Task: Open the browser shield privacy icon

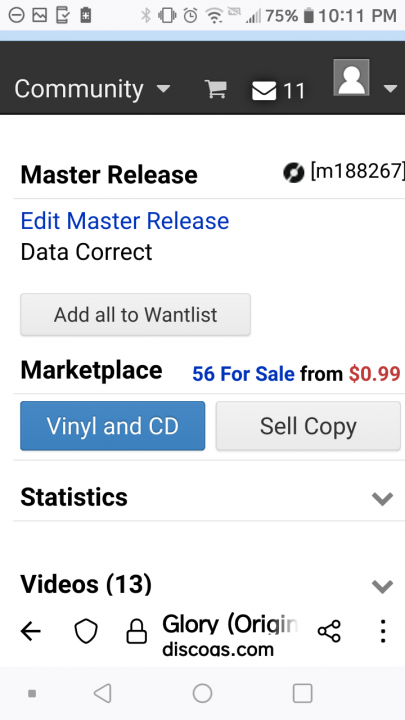Action: [x=86, y=632]
